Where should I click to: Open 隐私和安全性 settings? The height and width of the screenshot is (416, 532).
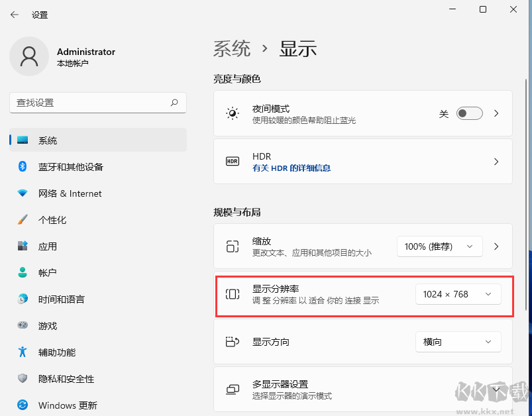click(98, 378)
